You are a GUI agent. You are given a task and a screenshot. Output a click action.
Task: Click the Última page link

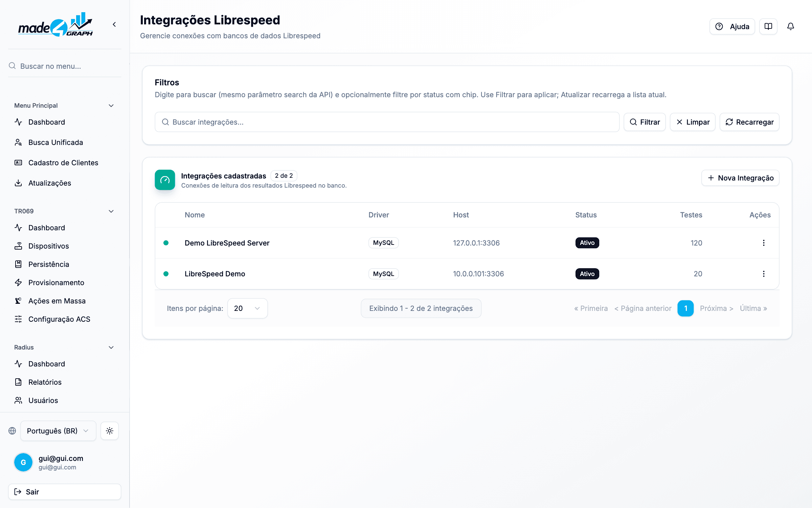pos(753,308)
